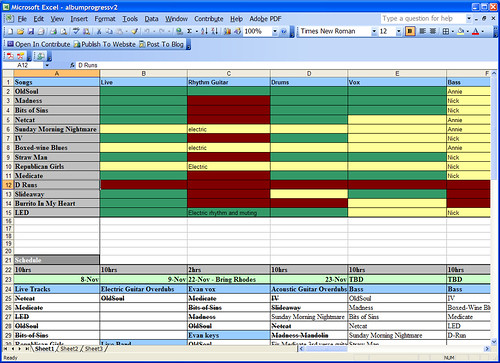This screenshot has height=363, width=500.
Task: Click row 12 header
Action: pyautogui.click(x=8, y=185)
